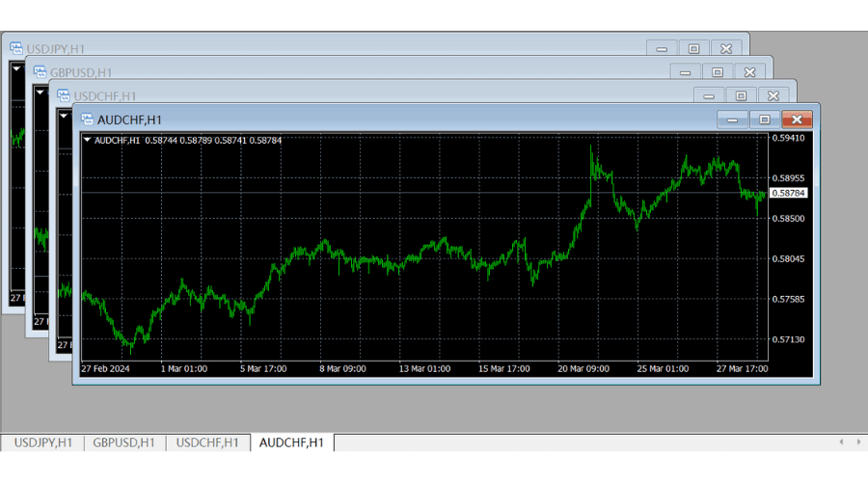Minimize the GBPUSD,H1 chart window

(x=685, y=71)
